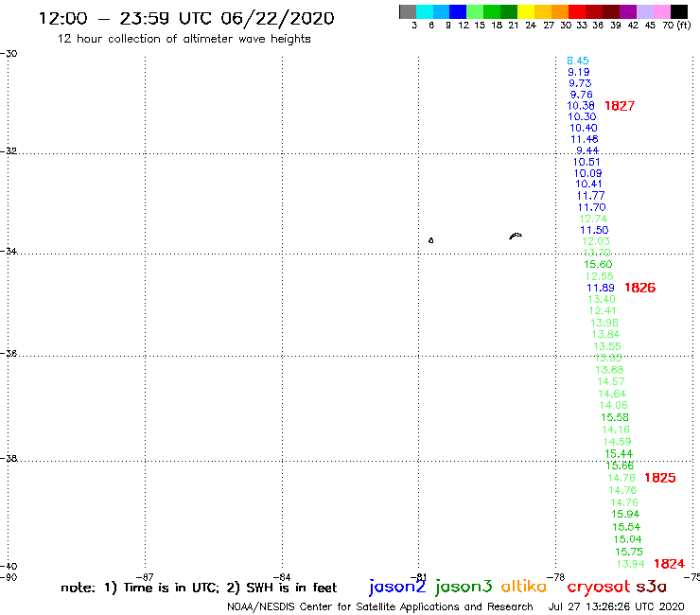Click the gray swatch in the color scale
700x615 pixels.
click(408, 11)
